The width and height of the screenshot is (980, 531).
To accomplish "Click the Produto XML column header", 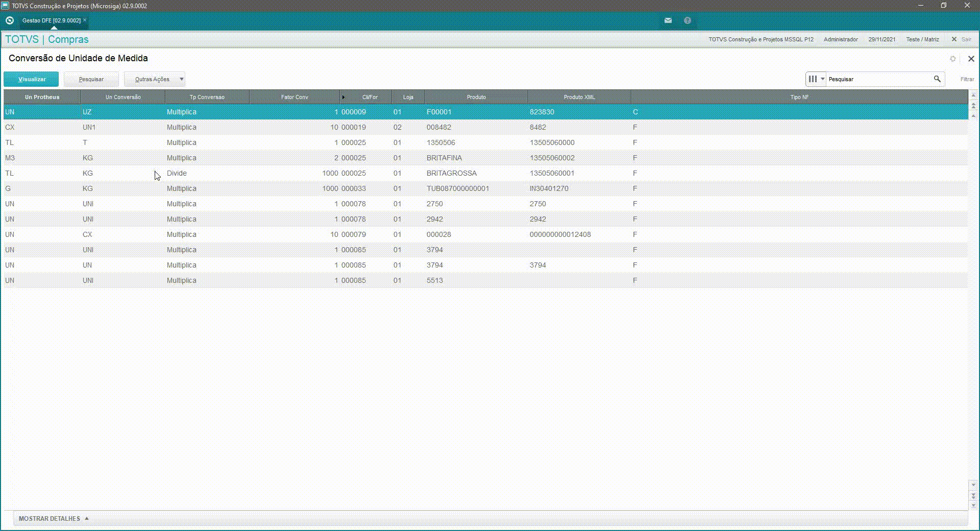I will (x=579, y=97).
